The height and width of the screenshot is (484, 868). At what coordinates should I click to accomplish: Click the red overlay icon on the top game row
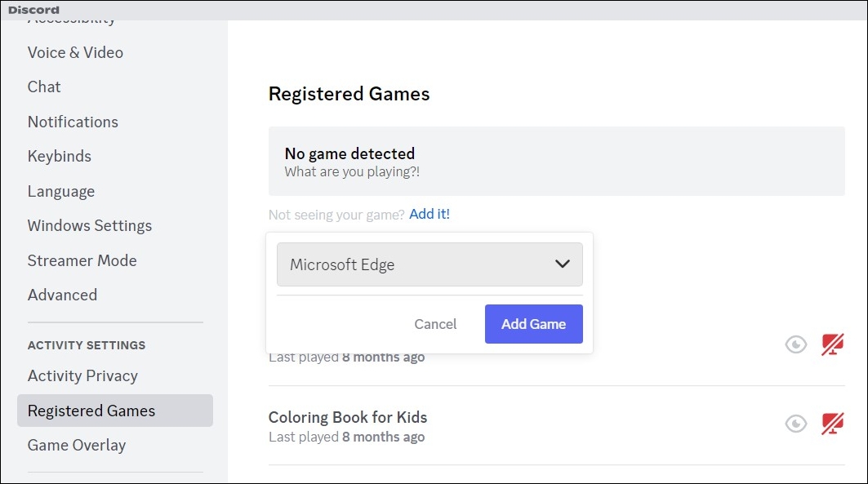[831, 344]
